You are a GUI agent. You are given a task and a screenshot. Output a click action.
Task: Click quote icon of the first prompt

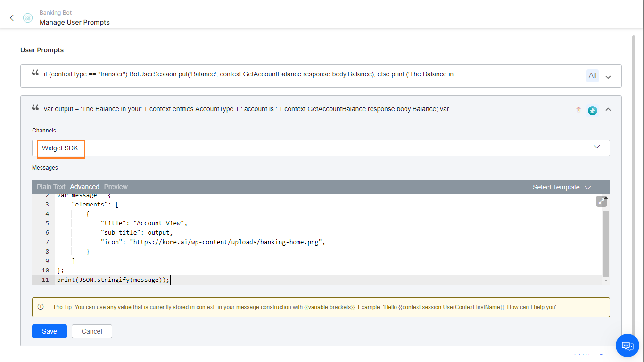(x=35, y=73)
